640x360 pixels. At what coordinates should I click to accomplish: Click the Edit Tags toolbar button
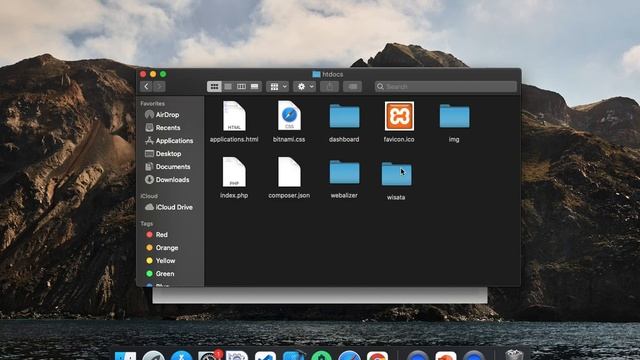[353, 87]
